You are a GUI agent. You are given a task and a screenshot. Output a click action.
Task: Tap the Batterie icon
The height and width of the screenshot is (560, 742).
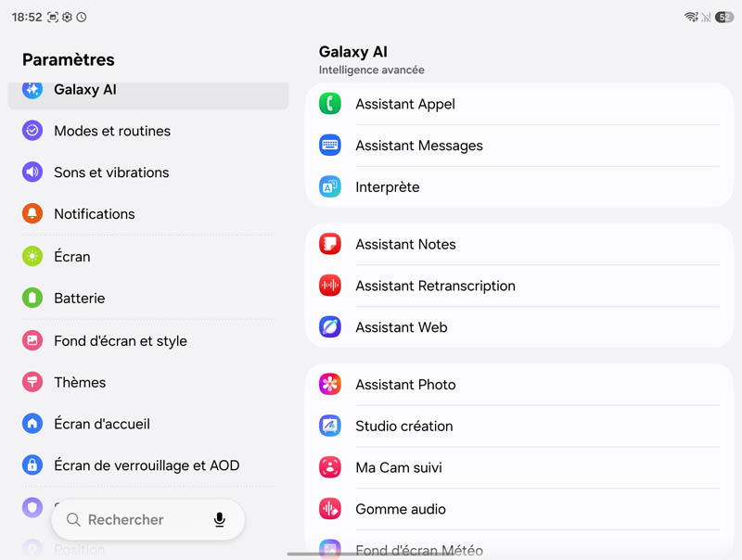32,298
